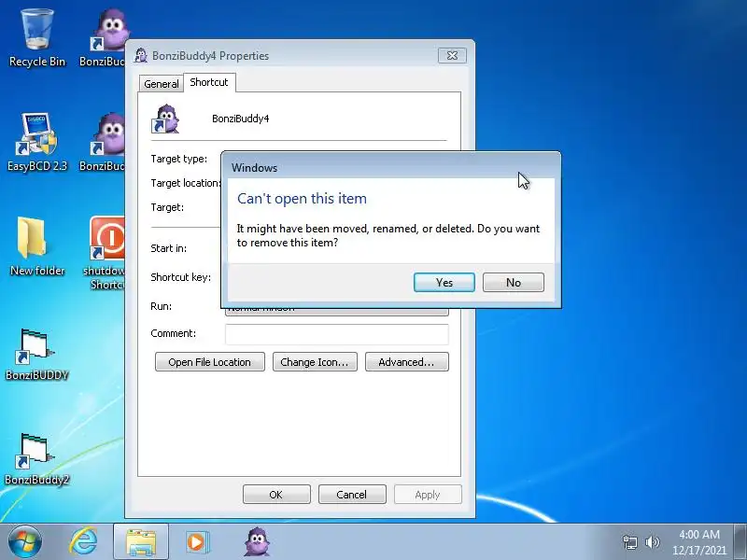Click Yes to remove the item
This screenshot has width=747, height=560.
point(444,283)
